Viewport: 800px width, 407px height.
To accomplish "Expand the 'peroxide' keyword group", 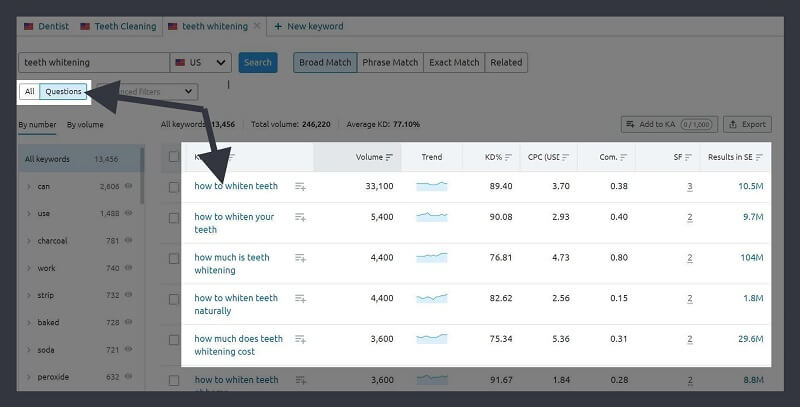I will [29, 377].
